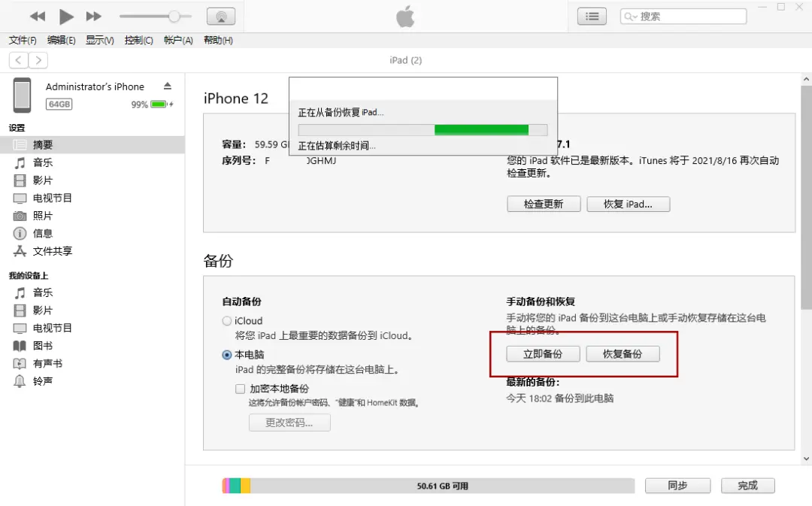The height and width of the screenshot is (506, 812).
Task: Click the 立即备份 button
Action: coord(544,353)
